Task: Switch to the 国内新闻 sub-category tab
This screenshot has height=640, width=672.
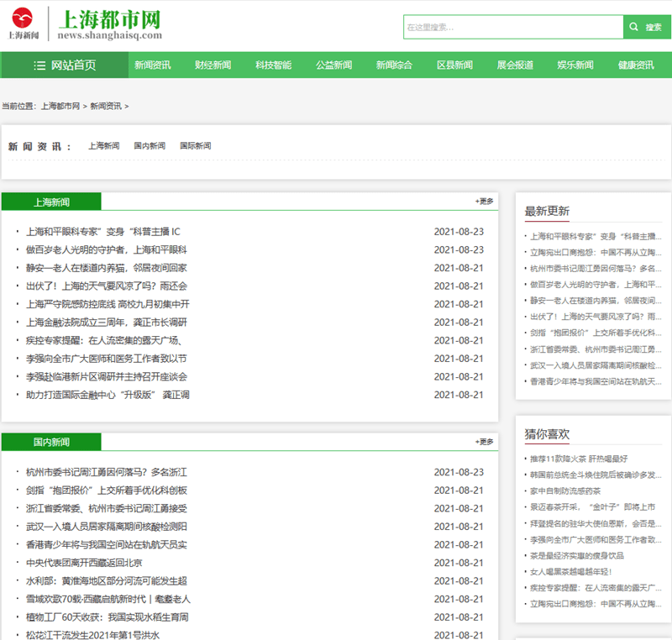Action: click(150, 146)
